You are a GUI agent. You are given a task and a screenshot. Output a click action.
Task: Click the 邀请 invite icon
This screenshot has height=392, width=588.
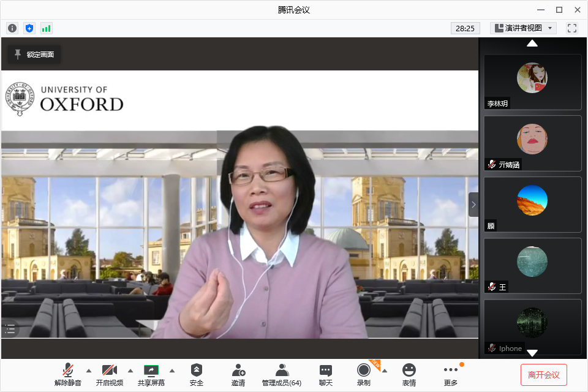pyautogui.click(x=238, y=374)
